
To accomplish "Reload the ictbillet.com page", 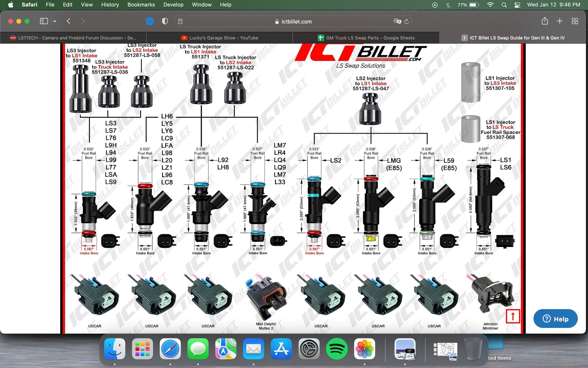I will [407, 21].
